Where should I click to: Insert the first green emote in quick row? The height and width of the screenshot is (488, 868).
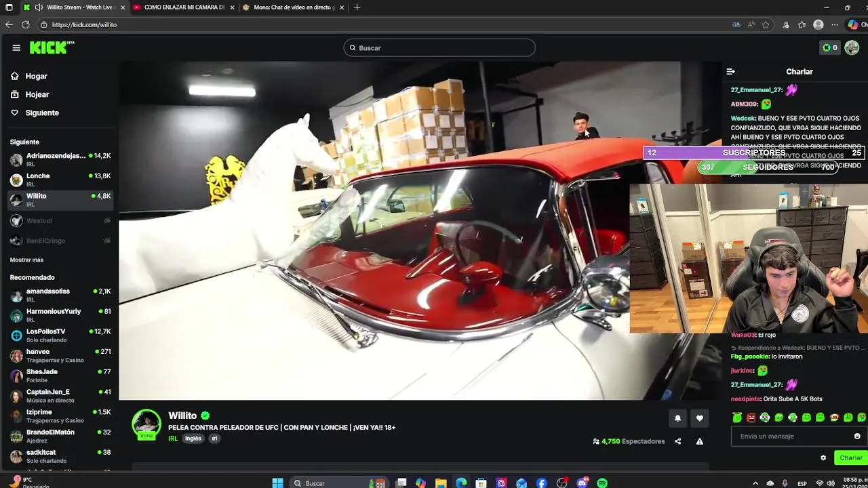(737, 418)
